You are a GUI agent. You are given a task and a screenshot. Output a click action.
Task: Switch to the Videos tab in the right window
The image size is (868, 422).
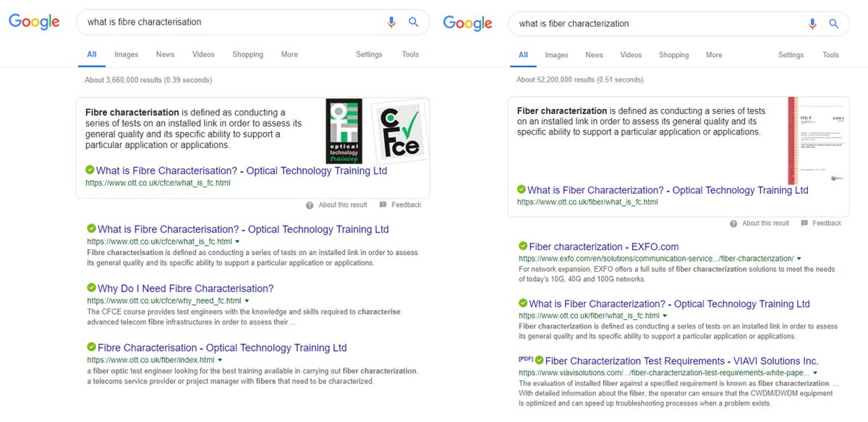631,55
